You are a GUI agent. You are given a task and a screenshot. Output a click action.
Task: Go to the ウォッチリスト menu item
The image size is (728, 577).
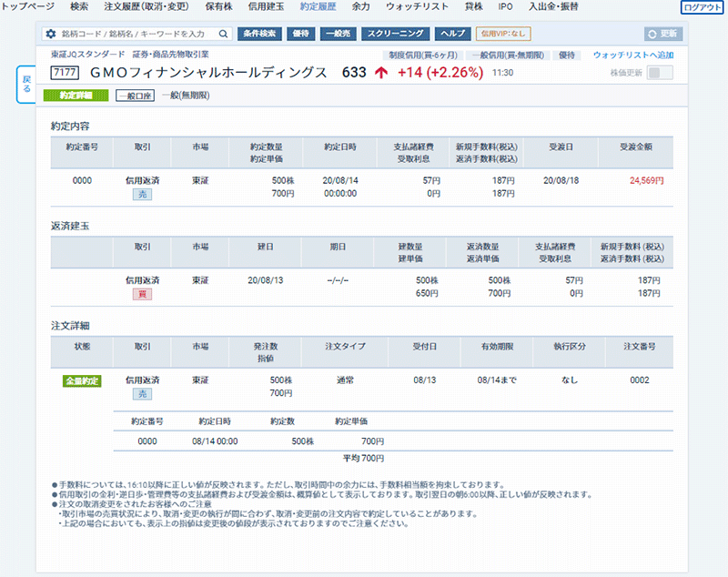coord(420,6)
